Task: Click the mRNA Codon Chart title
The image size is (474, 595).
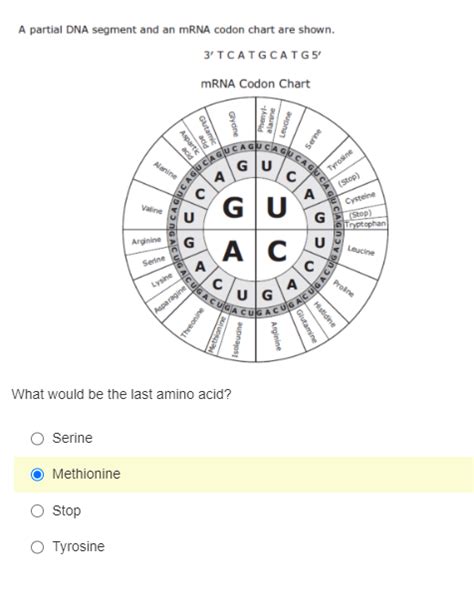Action: (x=255, y=83)
